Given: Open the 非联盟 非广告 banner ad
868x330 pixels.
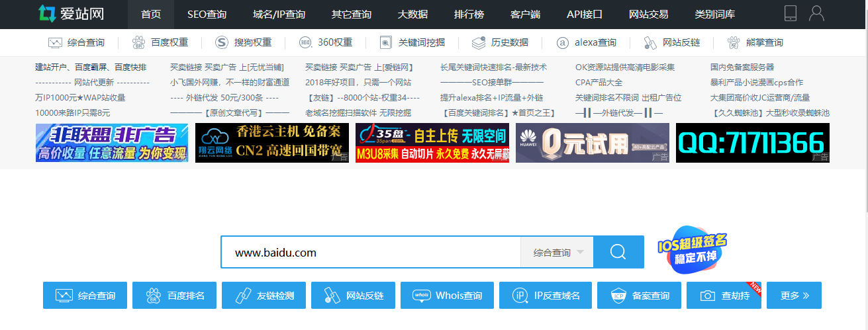Looking at the screenshot, I should click(112, 143).
